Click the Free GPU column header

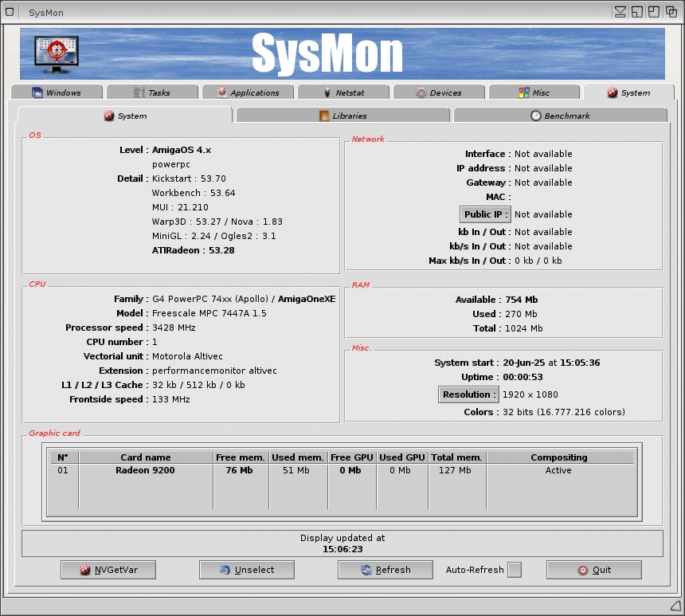coord(352,457)
